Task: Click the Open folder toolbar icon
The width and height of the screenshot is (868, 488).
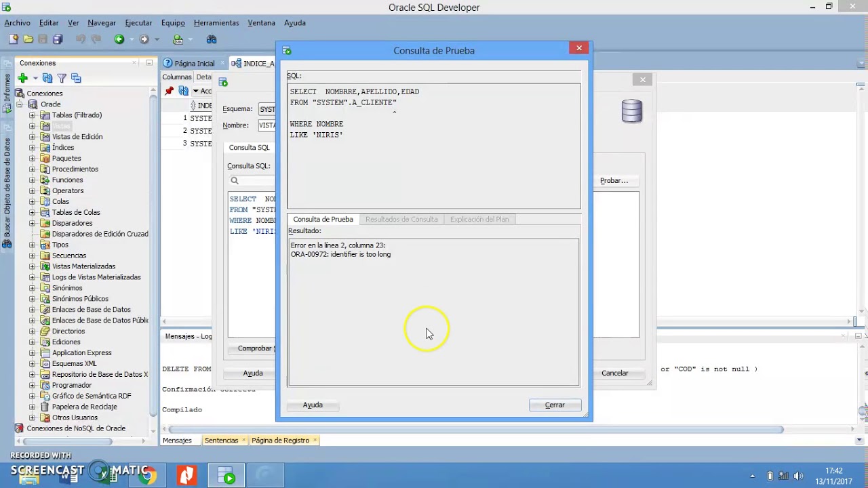Action: click(x=28, y=39)
